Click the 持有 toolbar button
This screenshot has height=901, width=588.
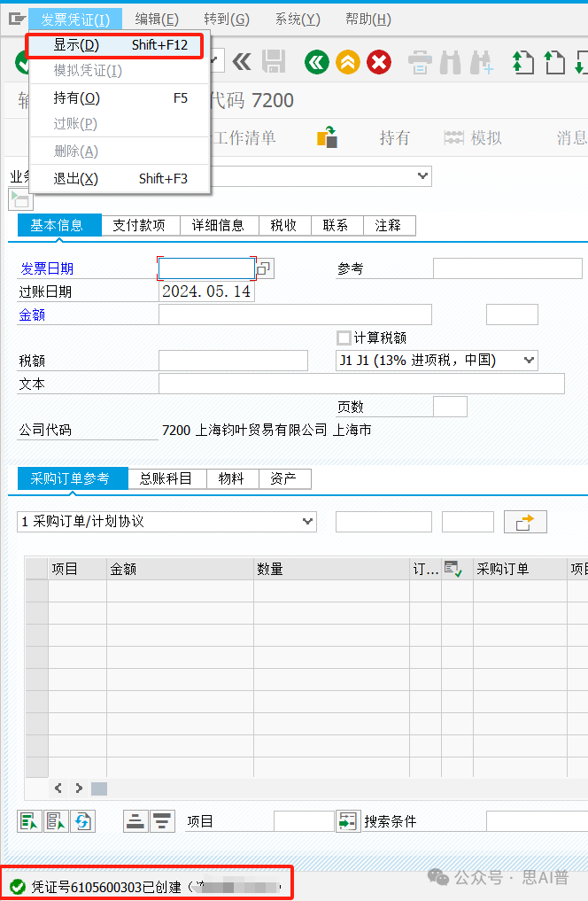point(394,137)
